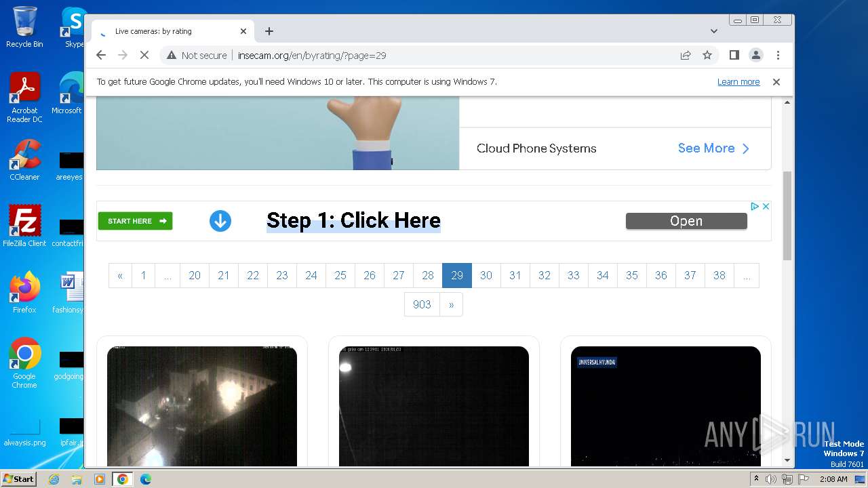Screen dimensions: 868x488
Task: Go to pagination page 36
Action: [661, 275]
